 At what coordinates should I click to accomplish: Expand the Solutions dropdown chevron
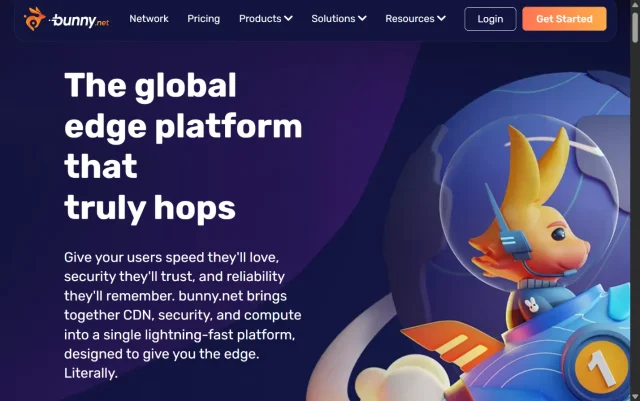pyautogui.click(x=362, y=18)
